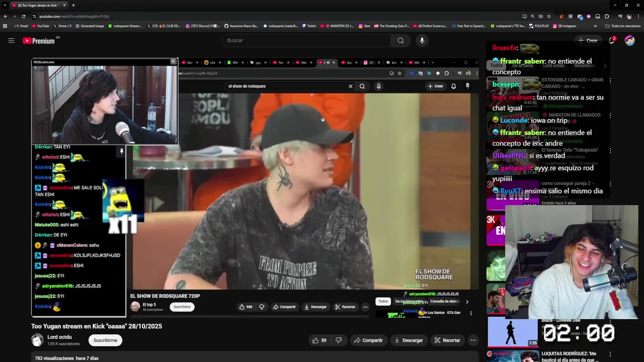Open the account avatar menu

[x=630, y=41]
